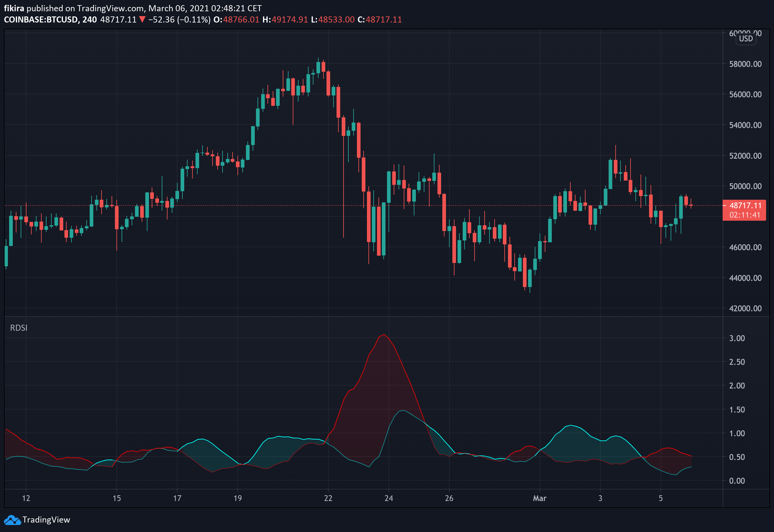Click the high value 49174.91 in header
The image size is (774, 532).
pos(290,20)
